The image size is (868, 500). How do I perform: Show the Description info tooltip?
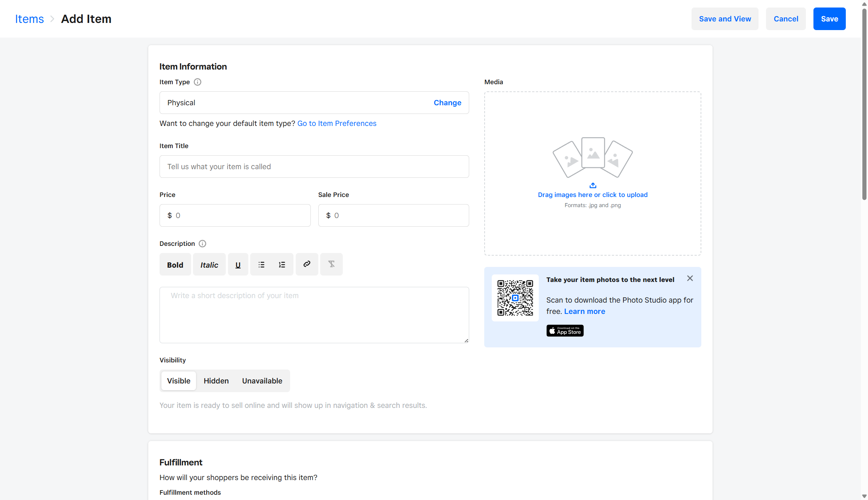click(x=202, y=244)
